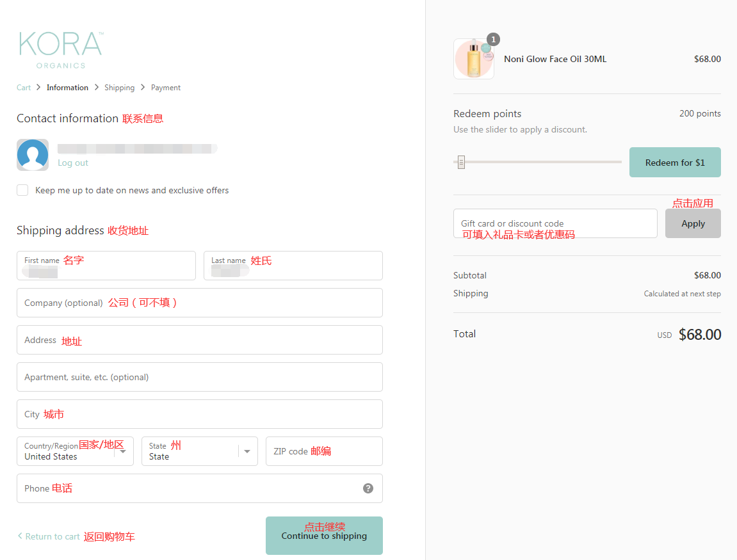Image resolution: width=737 pixels, height=560 pixels.
Task: Click the Noni Glow Face Oil product thumbnail
Action: [473, 59]
